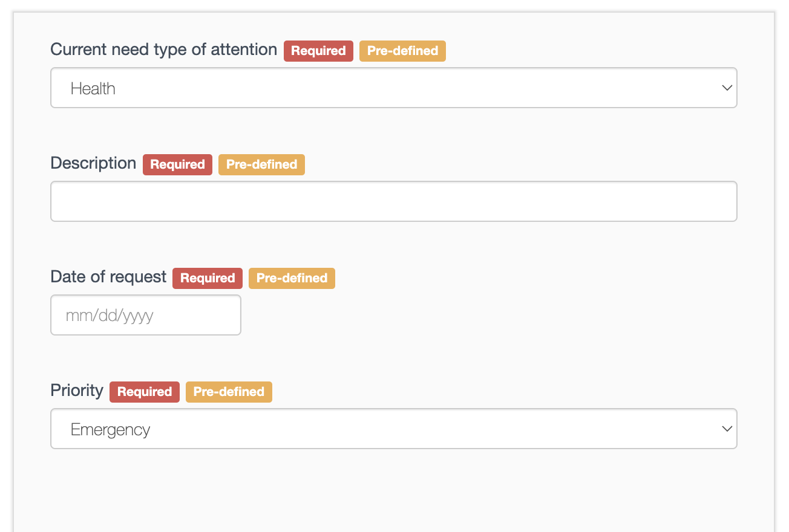Click the Required badge beside Priority
The height and width of the screenshot is (532, 789).
tap(145, 392)
